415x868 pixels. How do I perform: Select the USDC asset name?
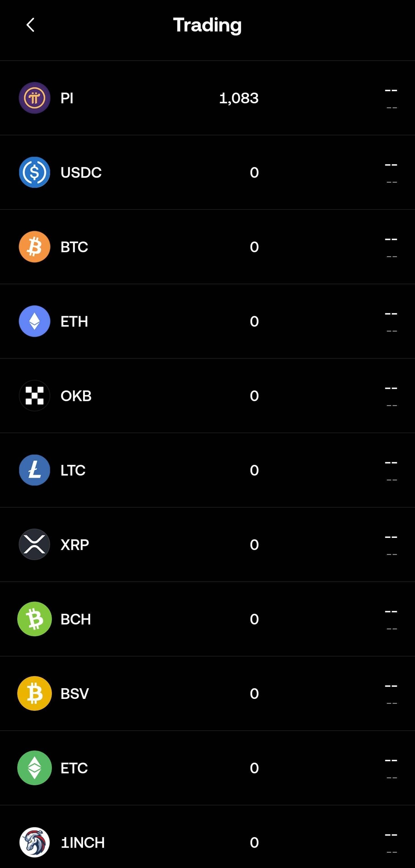[x=81, y=172]
